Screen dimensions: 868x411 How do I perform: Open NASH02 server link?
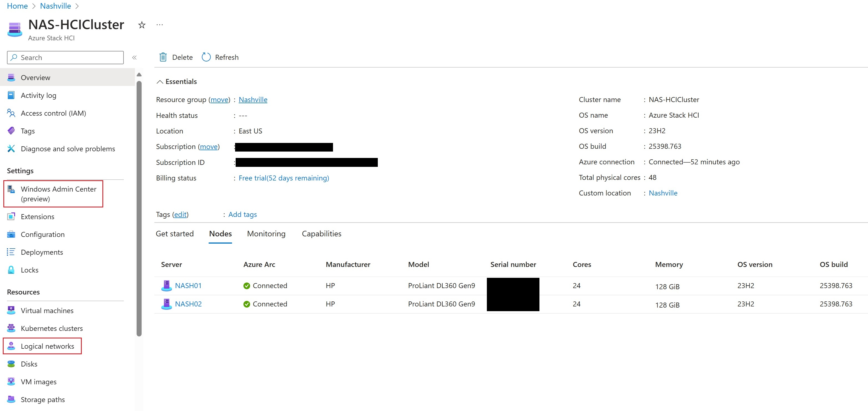point(188,304)
